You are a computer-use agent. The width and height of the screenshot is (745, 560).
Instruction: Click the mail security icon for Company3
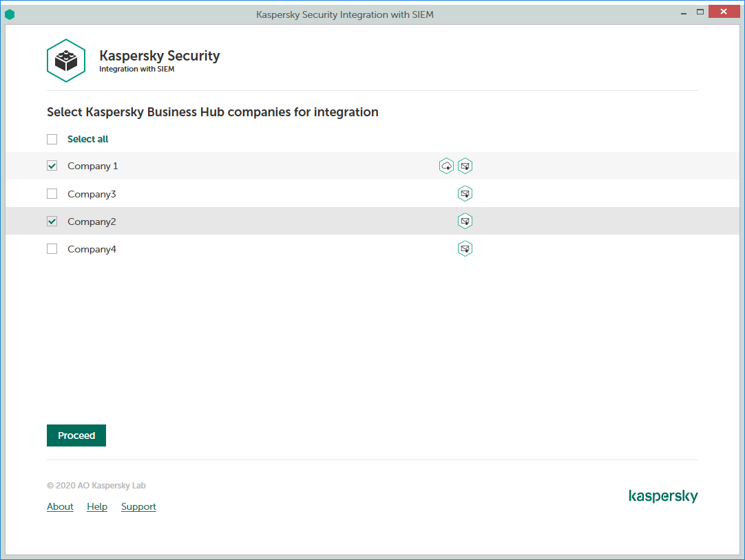(x=465, y=194)
